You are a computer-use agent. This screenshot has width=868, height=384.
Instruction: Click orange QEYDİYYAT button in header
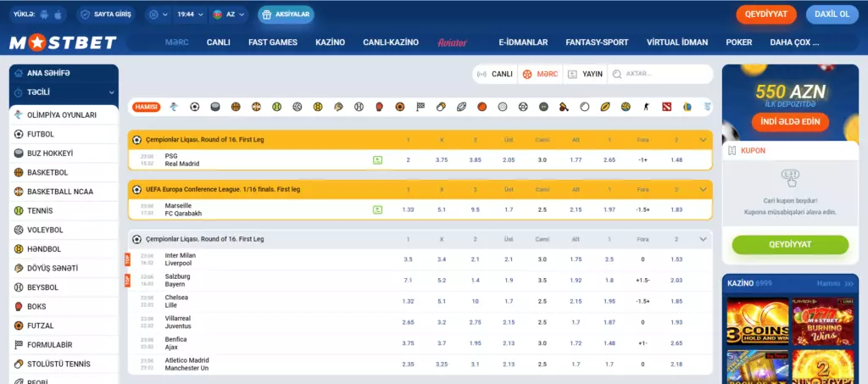pyautogui.click(x=766, y=14)
